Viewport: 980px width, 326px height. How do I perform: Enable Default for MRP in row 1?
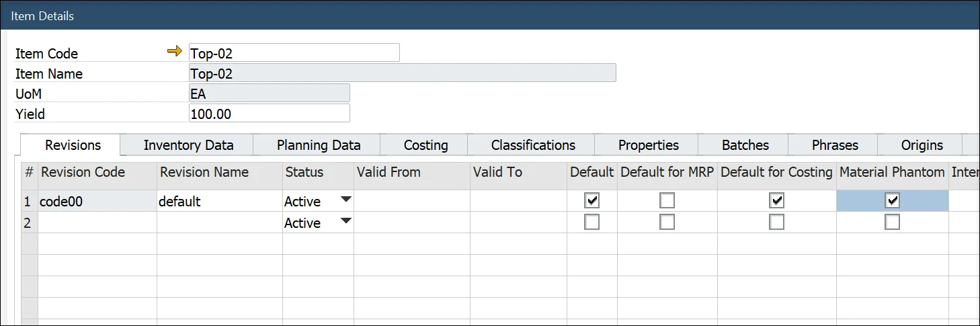tap(667, 201)
